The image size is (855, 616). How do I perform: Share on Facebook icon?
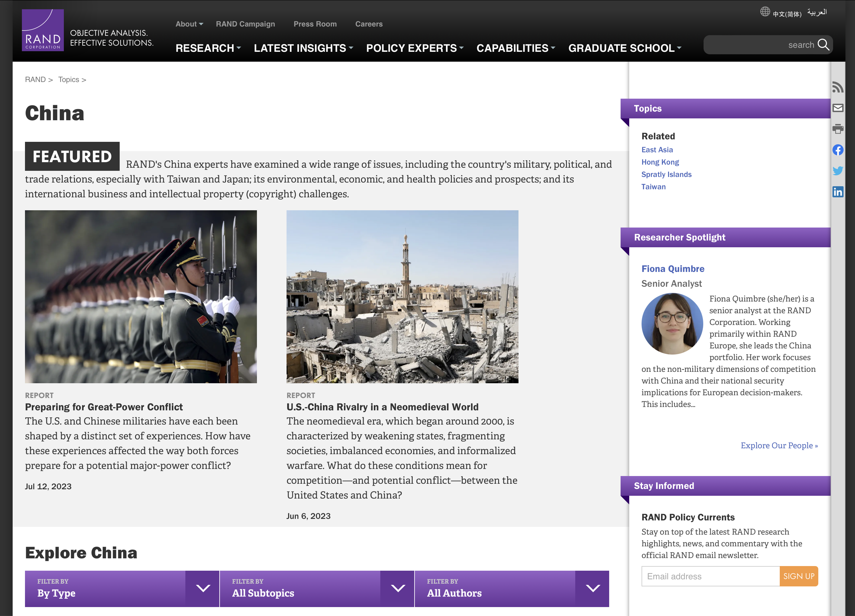coord(838,150)
